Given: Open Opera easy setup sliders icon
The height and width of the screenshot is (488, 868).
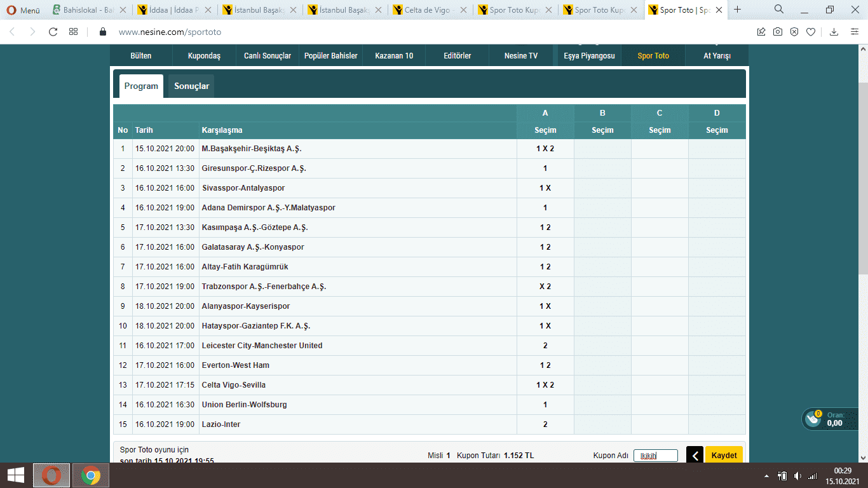Looking at the screenshot, I should (x=855, y=32).
